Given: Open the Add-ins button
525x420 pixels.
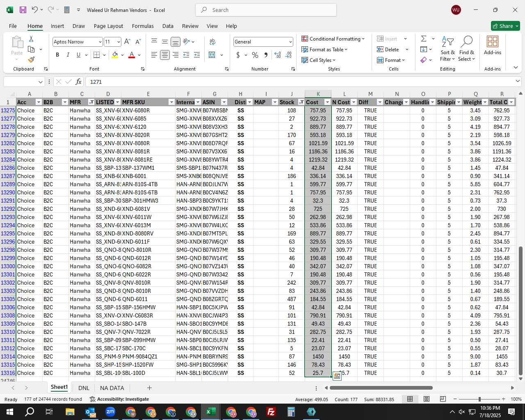Looking at the screenshot, I should point(493,46).
